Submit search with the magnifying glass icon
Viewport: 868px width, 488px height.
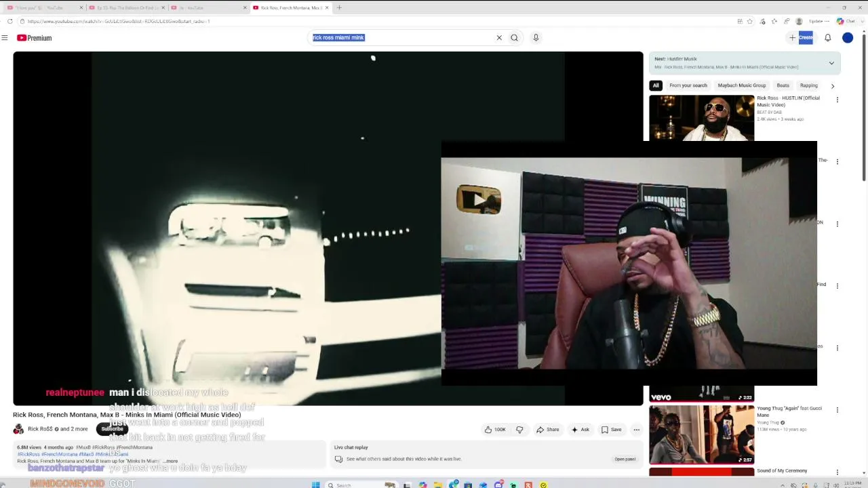pyautogui.click(x=514, y=38)
